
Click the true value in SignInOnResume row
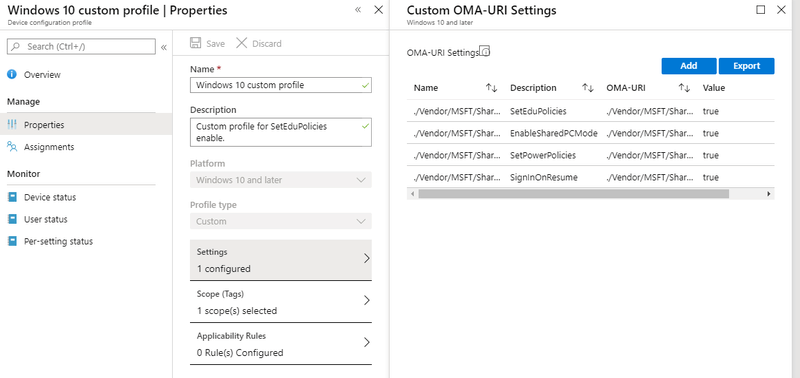tap(711, 178)
